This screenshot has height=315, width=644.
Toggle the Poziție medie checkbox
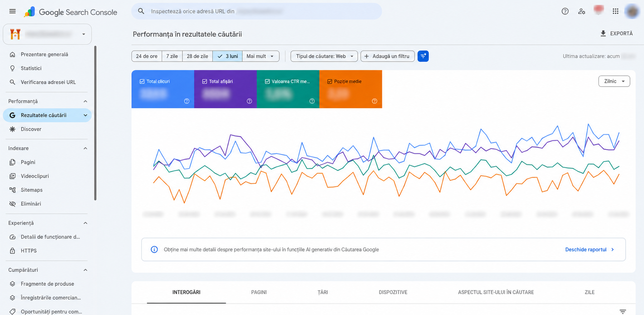[x=329, y=82]
